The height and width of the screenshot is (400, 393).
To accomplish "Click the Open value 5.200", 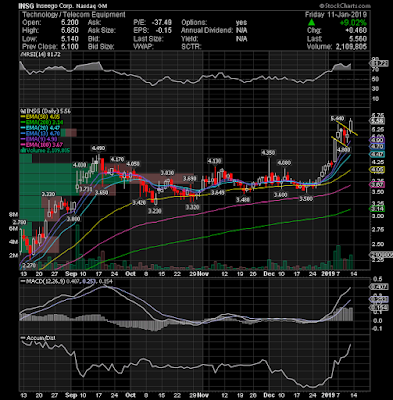I will (x=69, y=23).
